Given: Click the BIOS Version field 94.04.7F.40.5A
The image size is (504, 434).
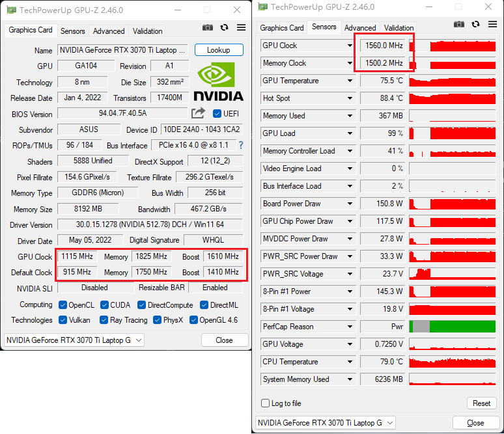Looking at the screenshot, I should (122, 113).
